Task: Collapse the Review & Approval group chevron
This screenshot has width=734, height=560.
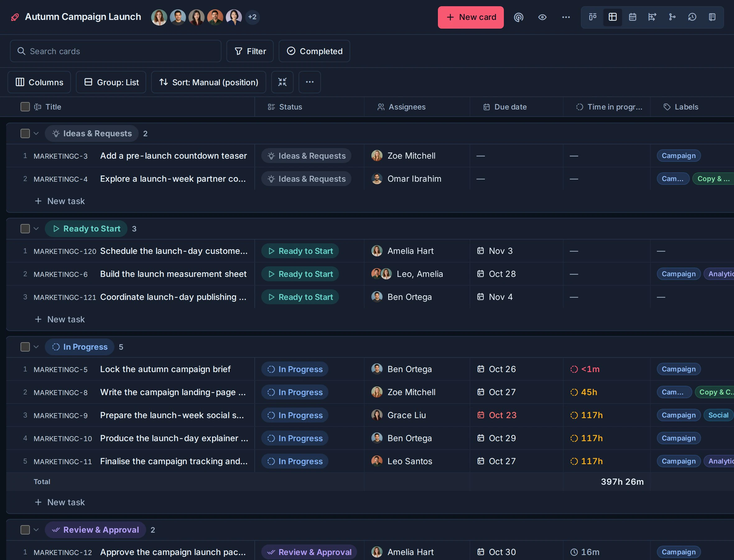Action: 36,530
